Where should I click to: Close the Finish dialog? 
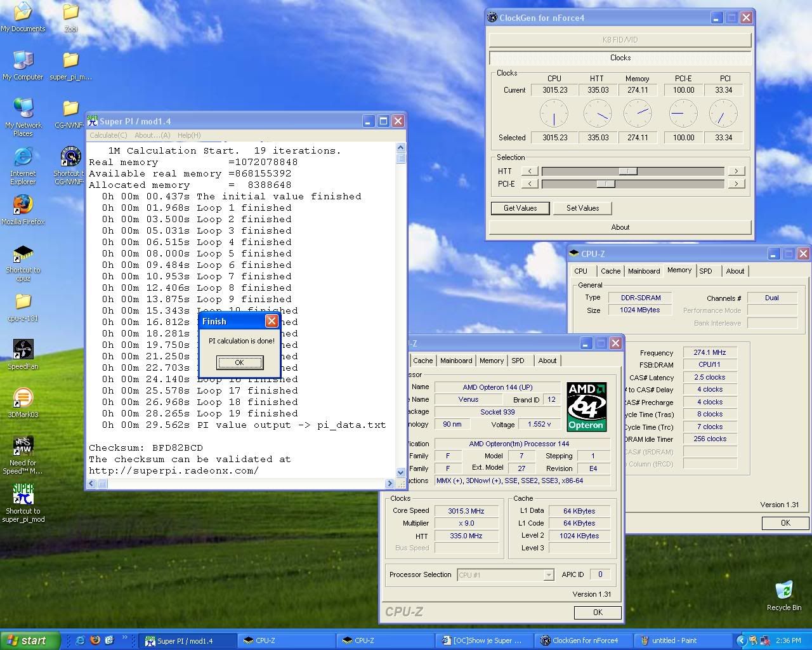click(x=271, y=321)
